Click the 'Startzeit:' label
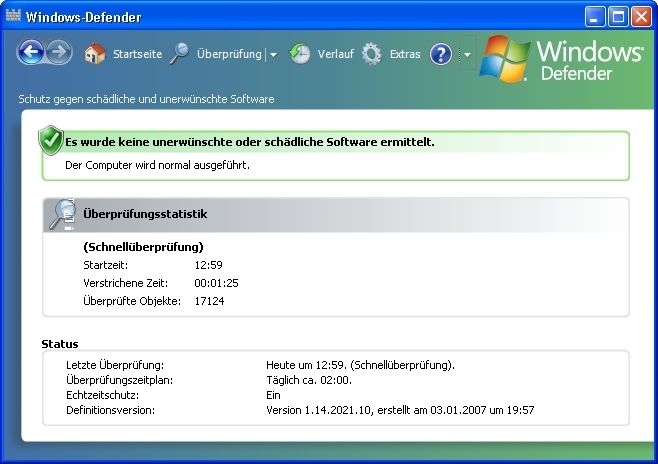This screenshot has width=658, height=464. point(105,265)
